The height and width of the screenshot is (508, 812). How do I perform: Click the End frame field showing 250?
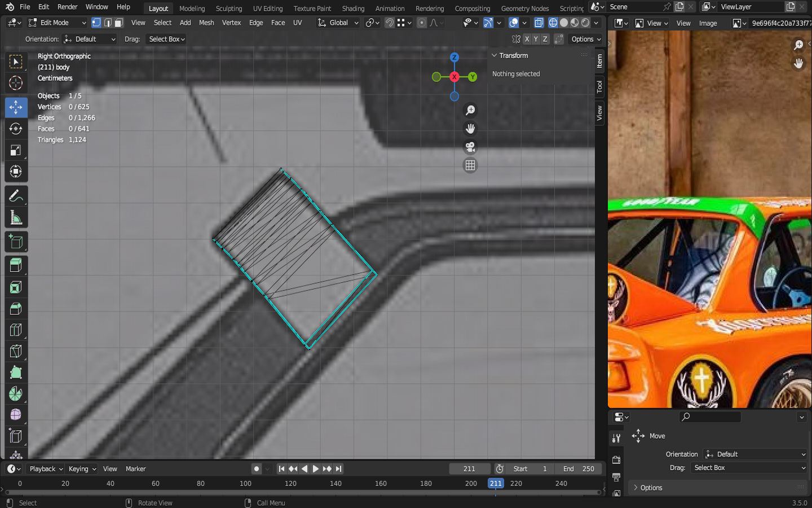579,468
